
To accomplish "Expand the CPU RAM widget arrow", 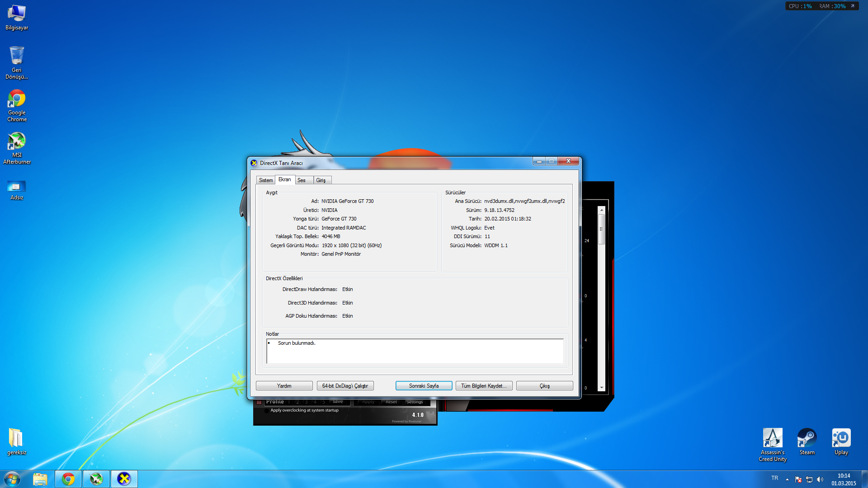I will tap(853, 6).
